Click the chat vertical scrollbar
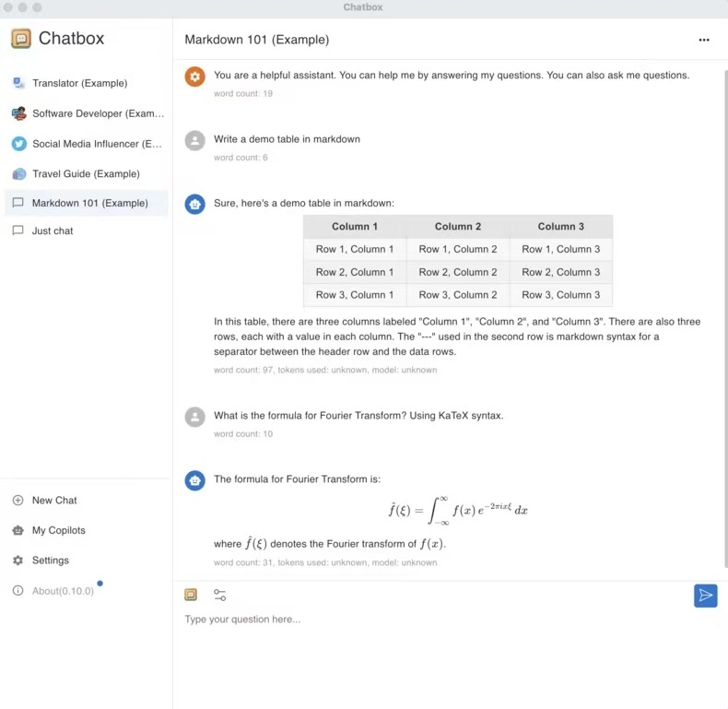728x709 pixels. [725, 319]
